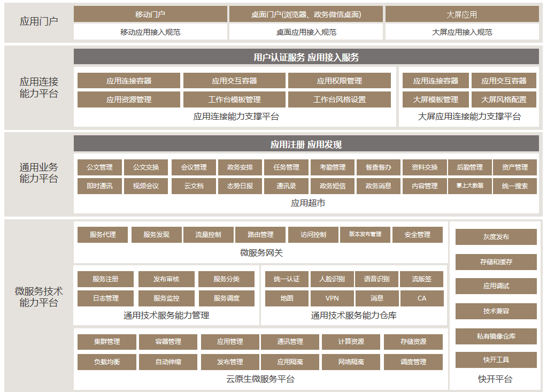Click the 应用注册 应用发现 bar

[306, 144]
